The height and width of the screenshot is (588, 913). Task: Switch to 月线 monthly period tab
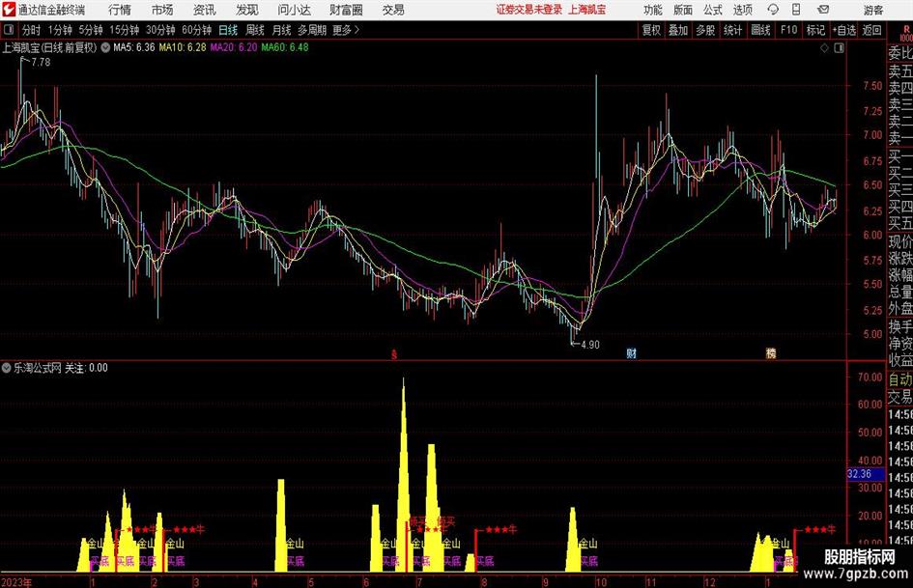[x=282, y=30]
